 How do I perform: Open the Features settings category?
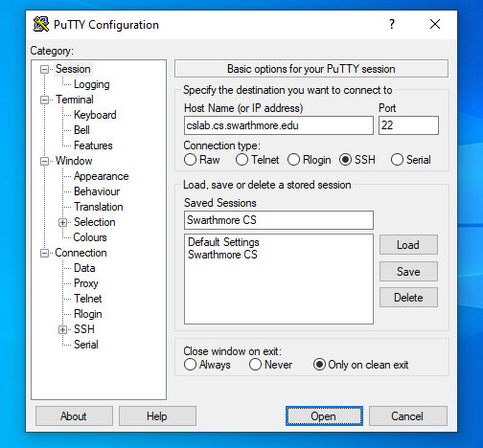pyautogui.click(x=93, y=146)
